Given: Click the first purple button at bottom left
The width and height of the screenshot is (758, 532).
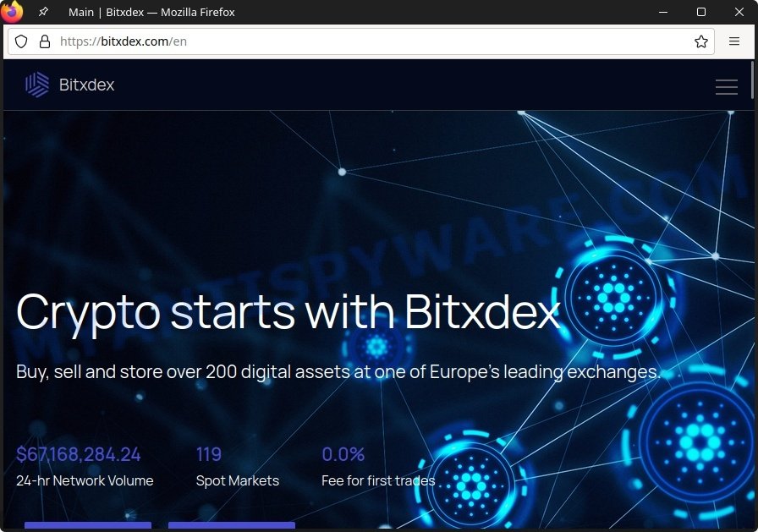Looking at the screenshot, I should coord(88,525).
